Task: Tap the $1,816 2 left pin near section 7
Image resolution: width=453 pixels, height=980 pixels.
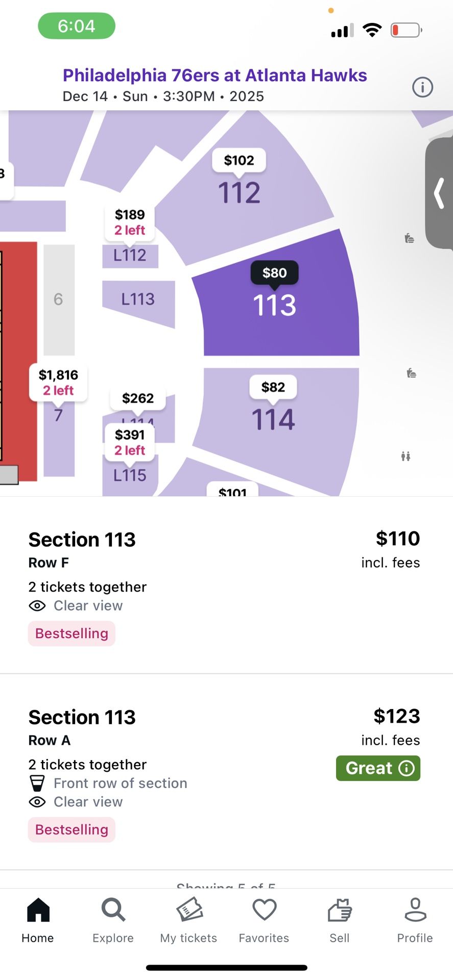Action: click(58, 382)
